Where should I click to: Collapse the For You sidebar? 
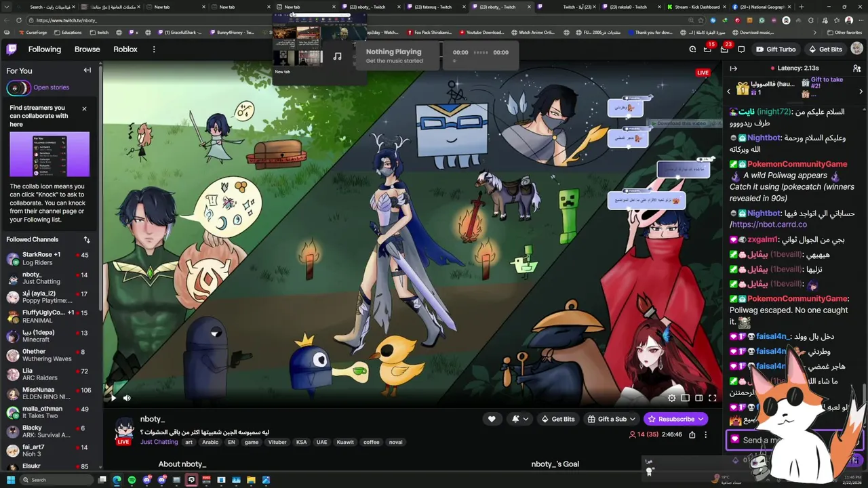coord(87,70)
